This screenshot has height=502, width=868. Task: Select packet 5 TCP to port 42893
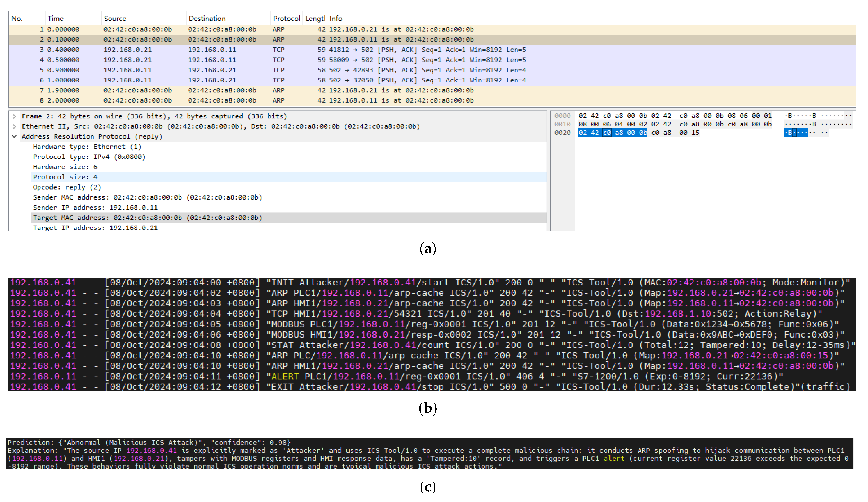pyautogui.click(x=241, y=70)
